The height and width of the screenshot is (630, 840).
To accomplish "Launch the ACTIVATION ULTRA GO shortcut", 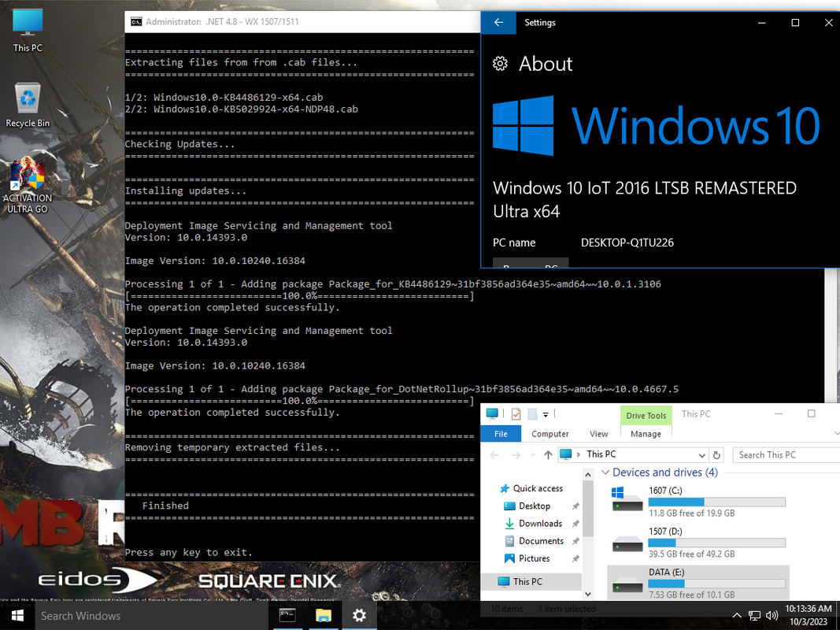I will pyautogui.click(x=28, y=185).
